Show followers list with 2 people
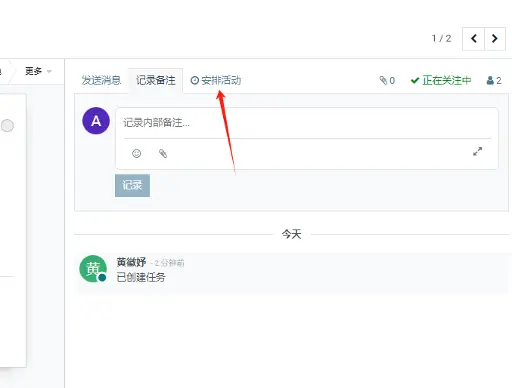This screenshot has width=512, height=388. (x=494, y=80)
